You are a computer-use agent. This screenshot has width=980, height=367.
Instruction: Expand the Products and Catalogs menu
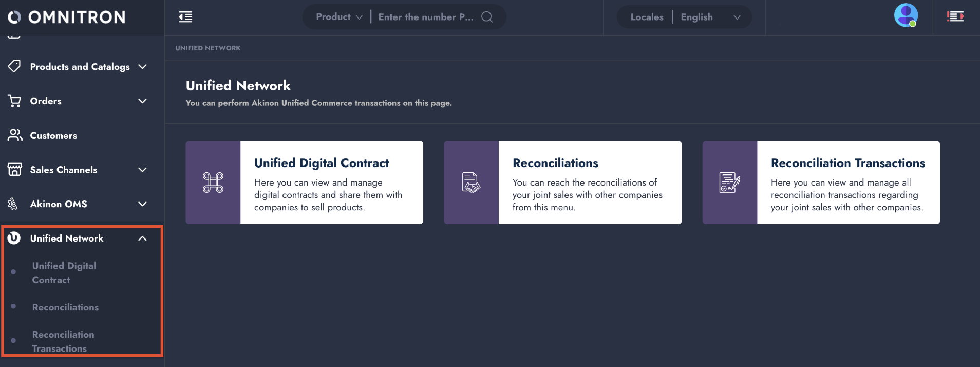(142, 67)
